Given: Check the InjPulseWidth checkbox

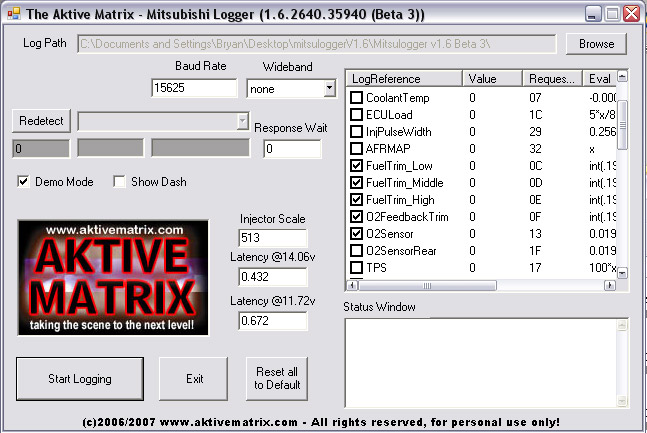Looking at the screenshot, I should pos(356,132).
